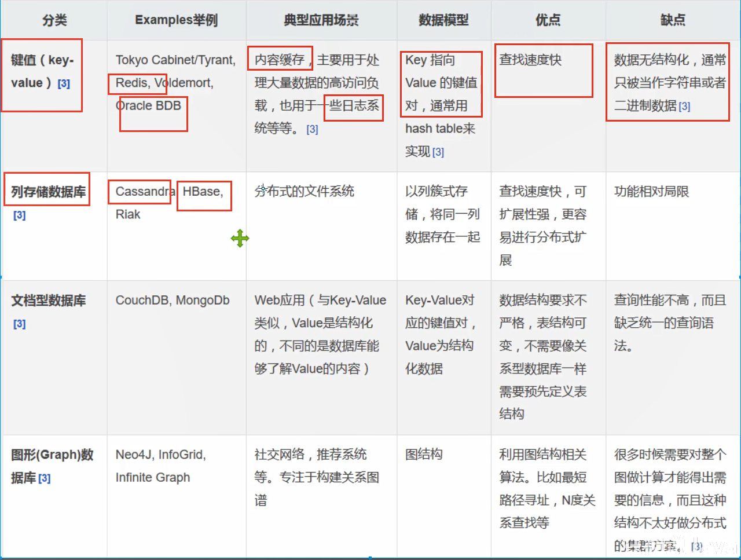Viewport: 741px width, 560px height.
Task: Click the word HBase
Action: pyautogui.click(x=203, y=192)
